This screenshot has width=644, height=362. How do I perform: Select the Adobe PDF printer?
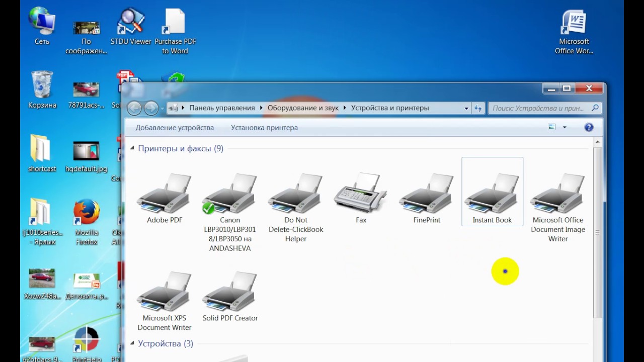click(x=165, y=198)
